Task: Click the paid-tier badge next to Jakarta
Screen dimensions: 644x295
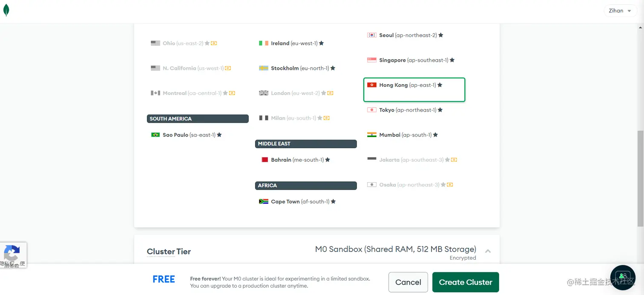Action: pyautogui.click(x=454, y=160)
